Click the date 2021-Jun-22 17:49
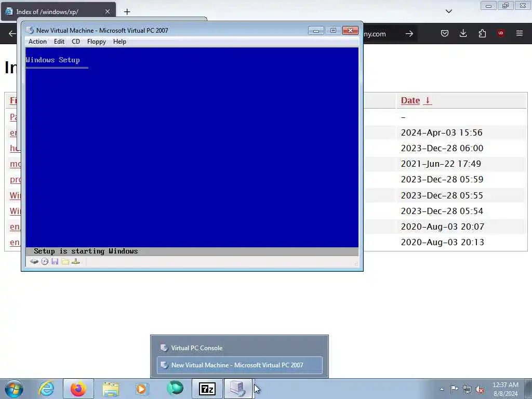This screenshot has width=532, height=399. point(441,164)
